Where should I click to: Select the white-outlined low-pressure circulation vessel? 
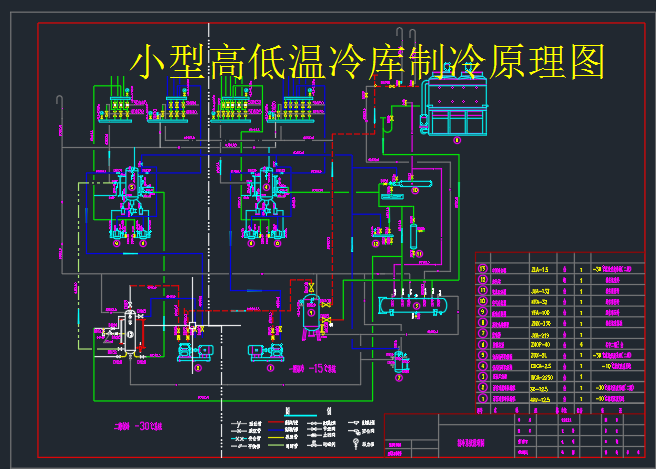pos(131,333)
